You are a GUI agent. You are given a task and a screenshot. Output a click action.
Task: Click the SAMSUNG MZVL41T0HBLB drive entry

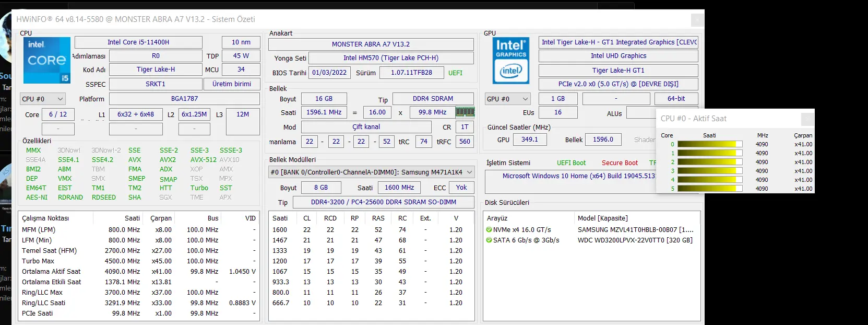coord(636,230)
